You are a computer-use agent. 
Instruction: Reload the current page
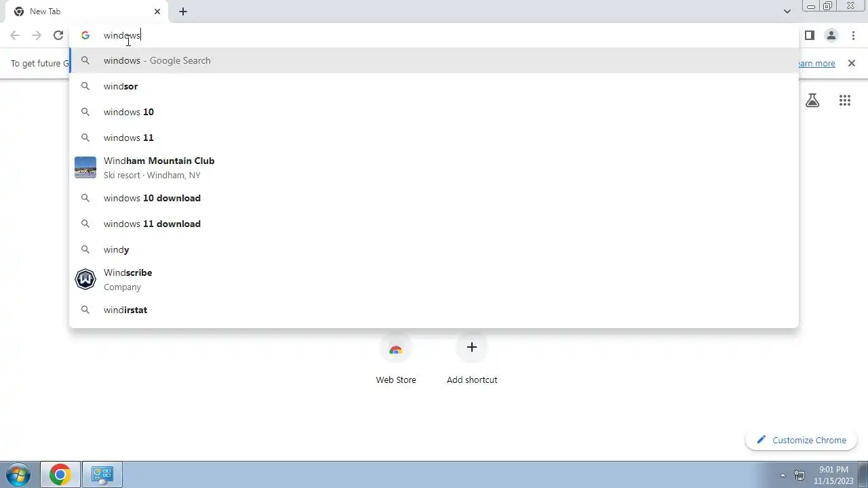[58, 35]
